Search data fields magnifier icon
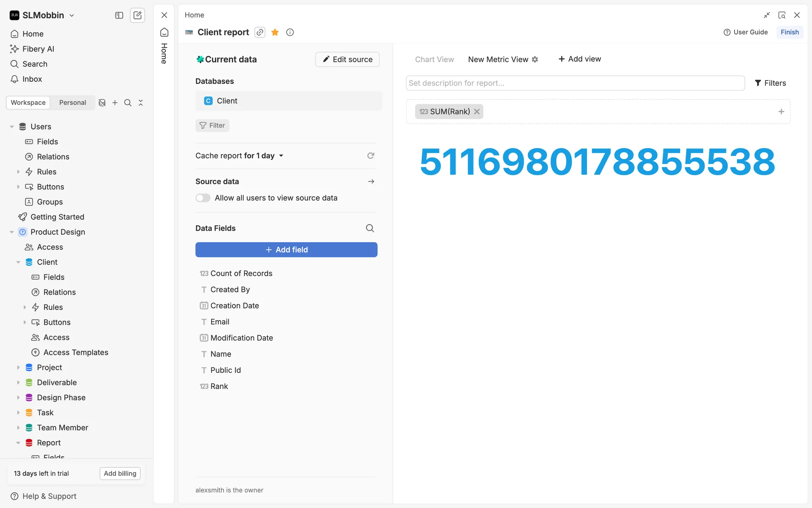 [x=370, y=228]
